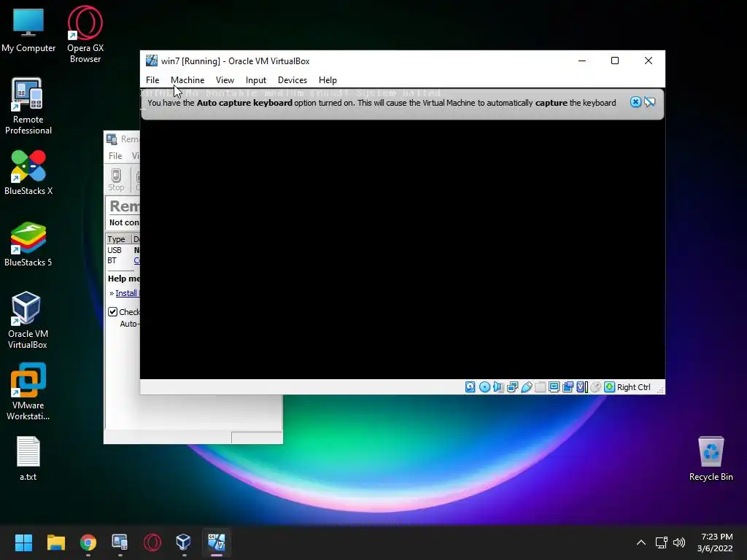Open the File menu in VirtualBox
The width and height of the screenshot is (747, 560).
[x=152, y=80]
